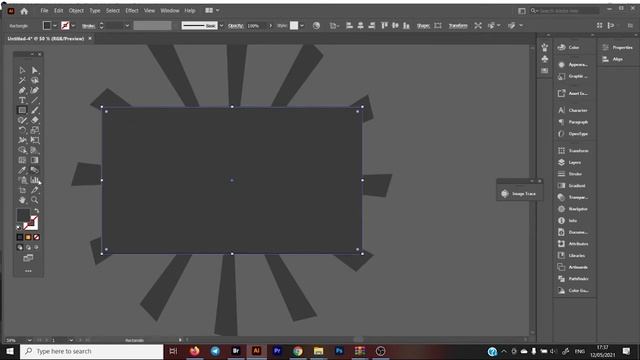
Task: Select the Shape Builder tool
Action: (x=22, y=150)
